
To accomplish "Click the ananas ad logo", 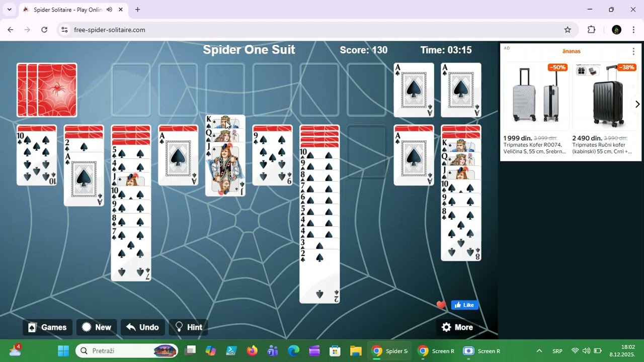I will point(572,51).
